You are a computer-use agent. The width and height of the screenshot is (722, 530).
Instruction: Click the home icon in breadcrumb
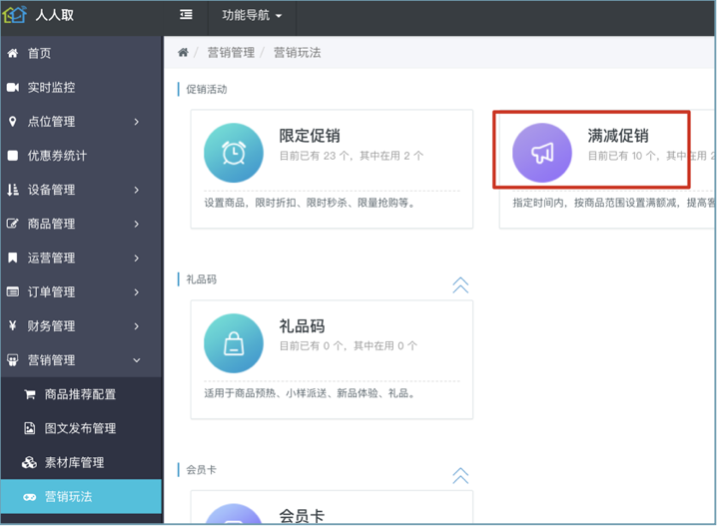click(x=183, y=52)
